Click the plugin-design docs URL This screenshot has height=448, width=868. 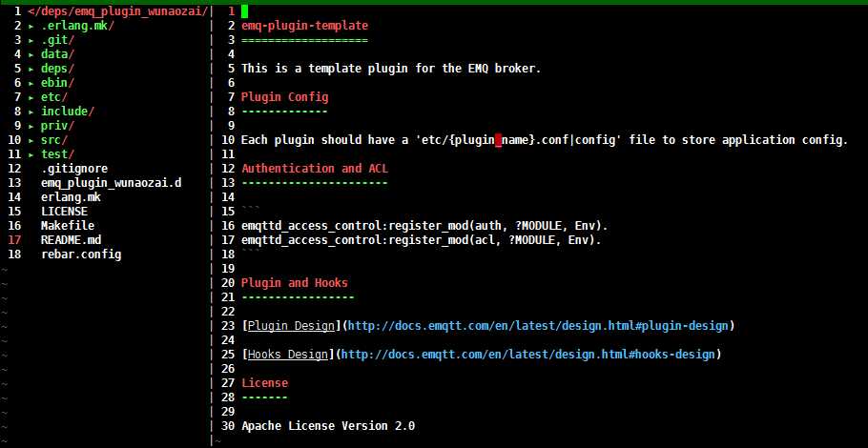point(538,326)
